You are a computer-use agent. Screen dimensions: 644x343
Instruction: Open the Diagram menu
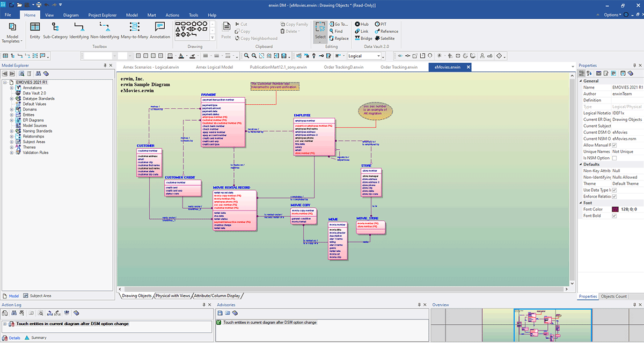point(71,15)
